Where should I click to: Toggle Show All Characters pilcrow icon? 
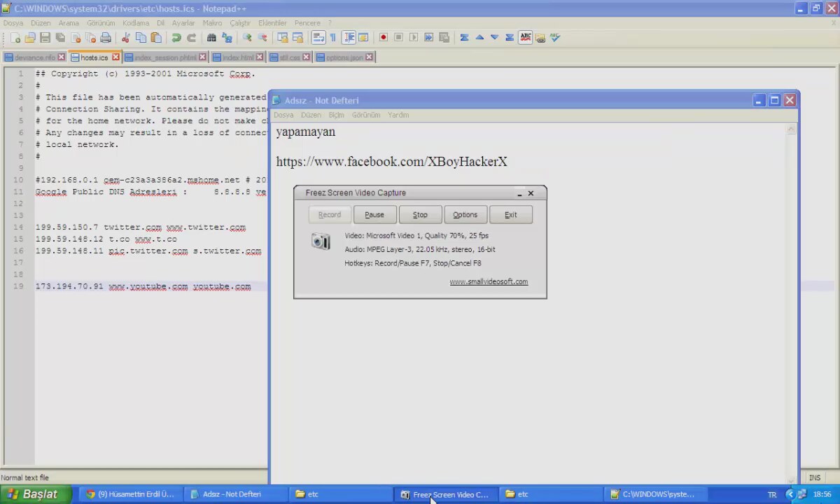point(333,38)
